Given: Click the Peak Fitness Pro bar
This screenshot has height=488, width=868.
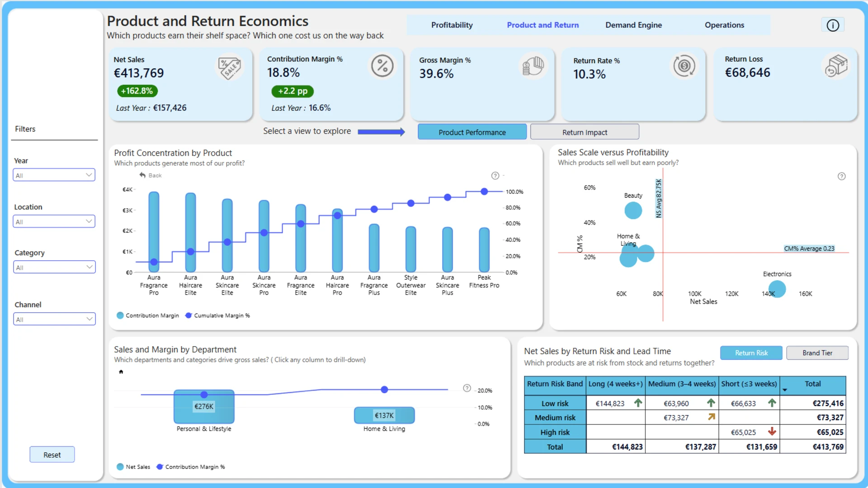Looking at the screenshot, I should point(484,250).
